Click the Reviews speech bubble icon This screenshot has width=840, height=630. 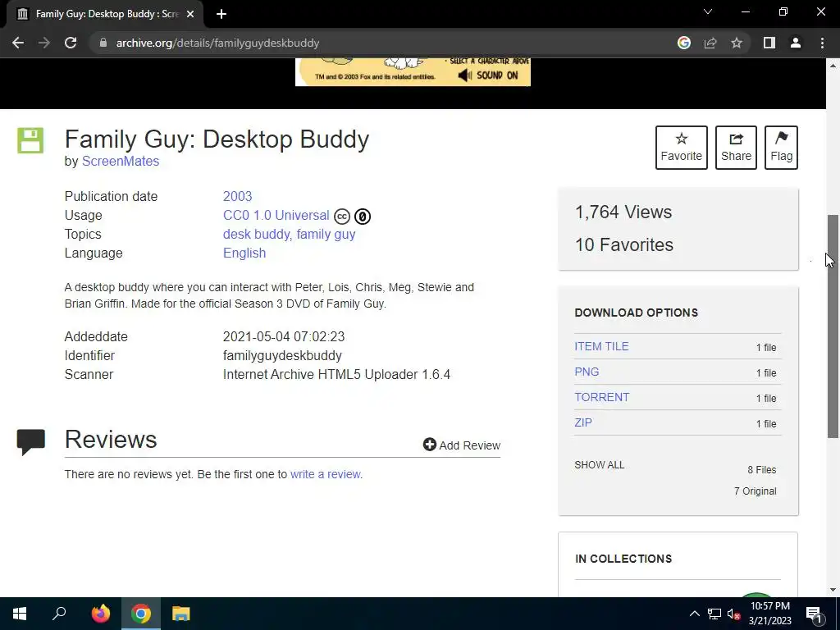click(30, 442)
